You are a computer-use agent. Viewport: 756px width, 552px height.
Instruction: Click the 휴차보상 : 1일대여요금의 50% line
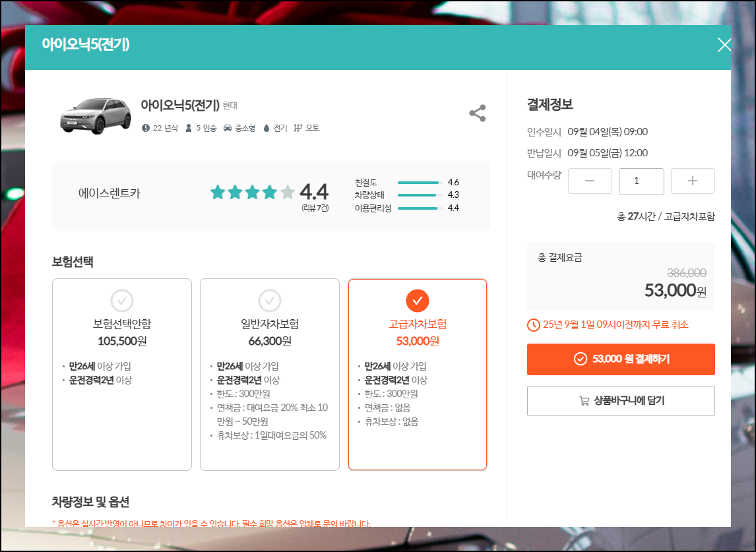(271, 435)
